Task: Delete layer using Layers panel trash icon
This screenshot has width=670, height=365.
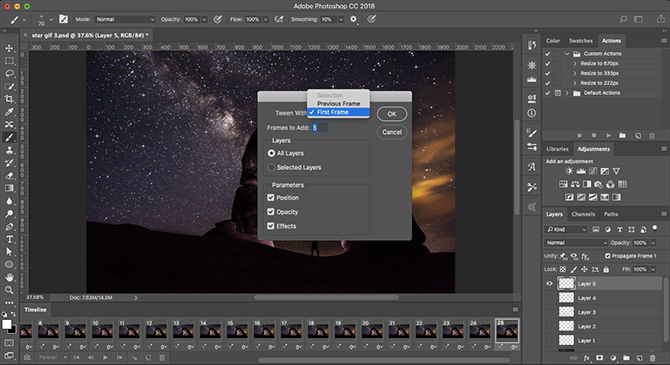Action: click(652, 358)
